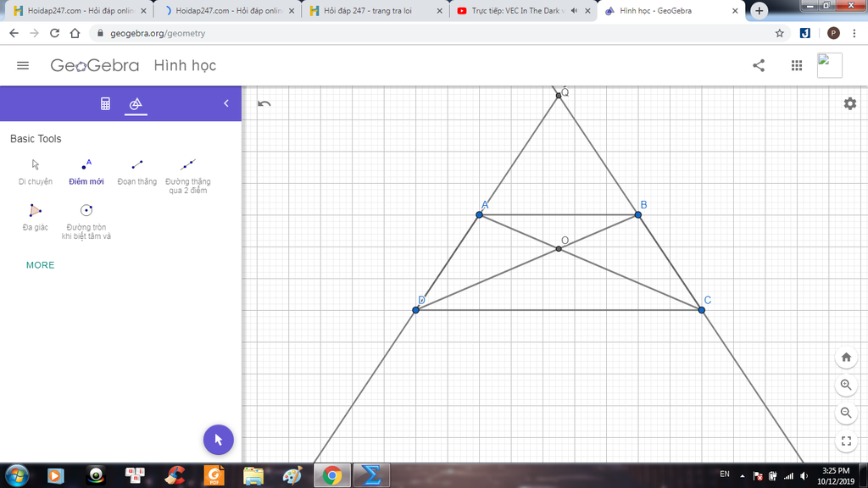Open the Windows Start menu
Image resolution: width=868 pixels, height=488 pixels.
(x=17, y=475)
